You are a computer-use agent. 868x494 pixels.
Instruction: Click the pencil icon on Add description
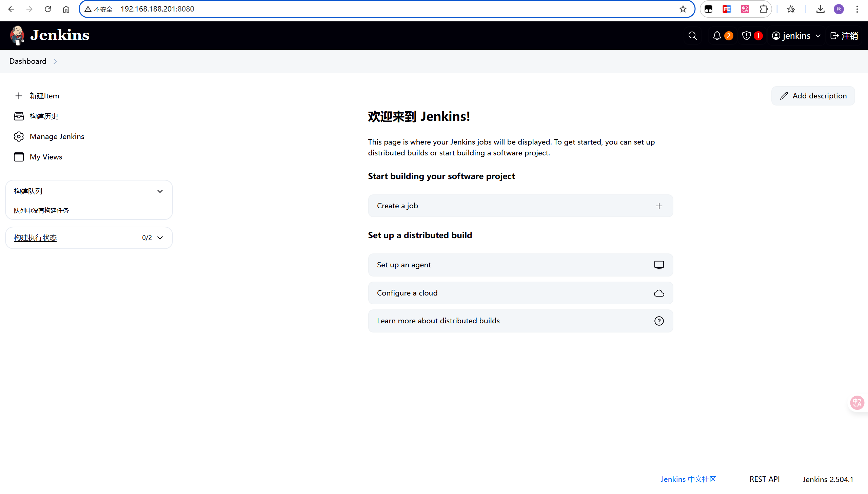[x=784, y=96]
